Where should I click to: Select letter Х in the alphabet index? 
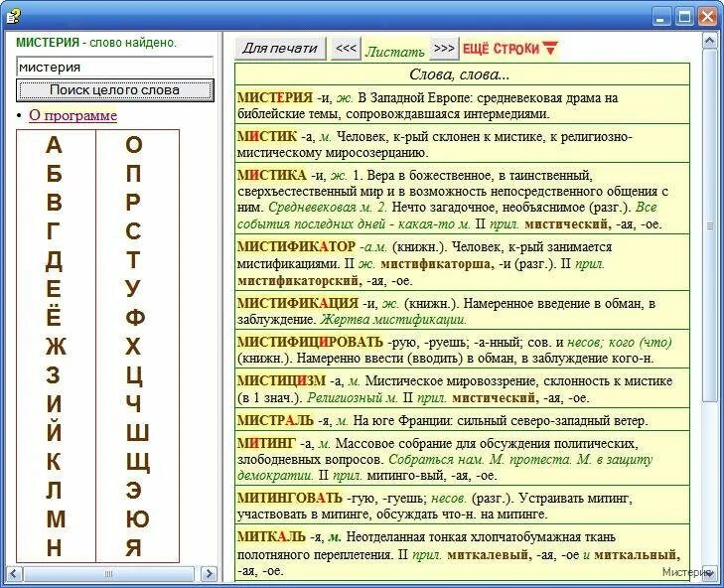(x=133, y=347)
